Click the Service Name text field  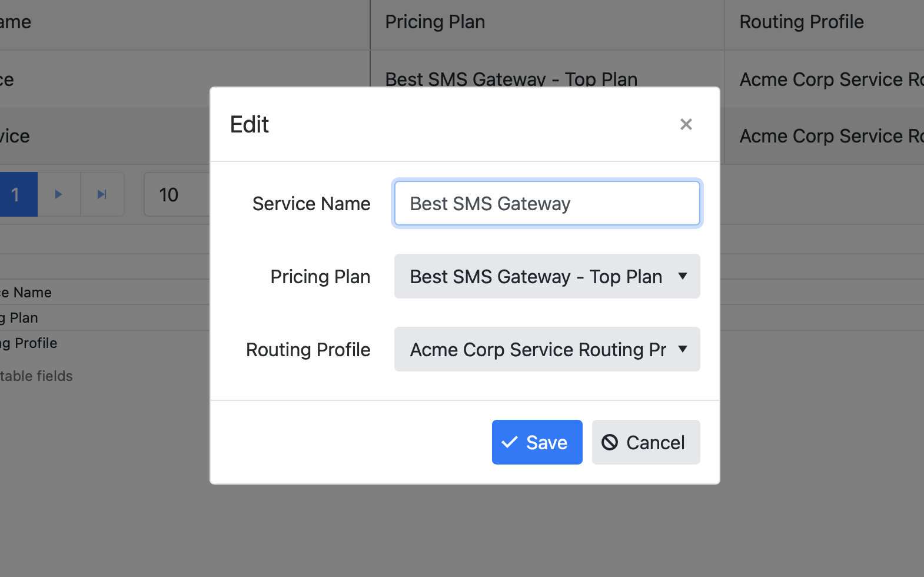tap(547, 204)
